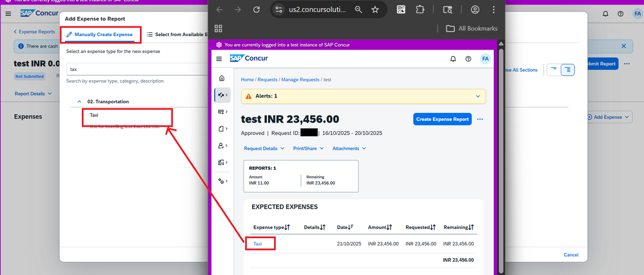Open more options dots beside Submit Report
Screen dimensions: 644x275
coord(627,64)
